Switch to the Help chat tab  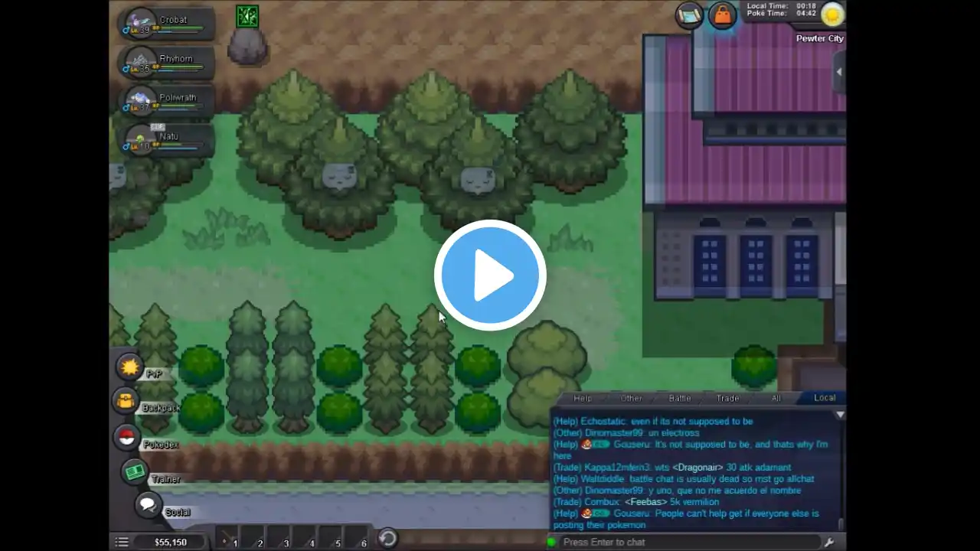(x=583, y=398)
